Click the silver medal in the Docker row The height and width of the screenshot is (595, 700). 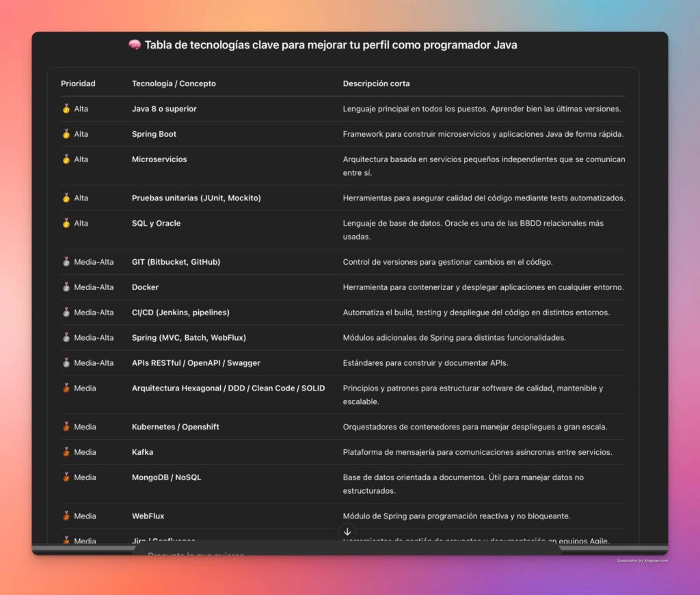point(66,287)
